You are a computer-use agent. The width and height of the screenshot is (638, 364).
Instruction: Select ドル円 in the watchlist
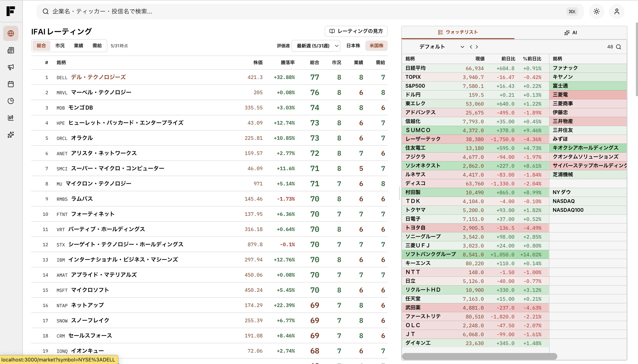[475, 95]
